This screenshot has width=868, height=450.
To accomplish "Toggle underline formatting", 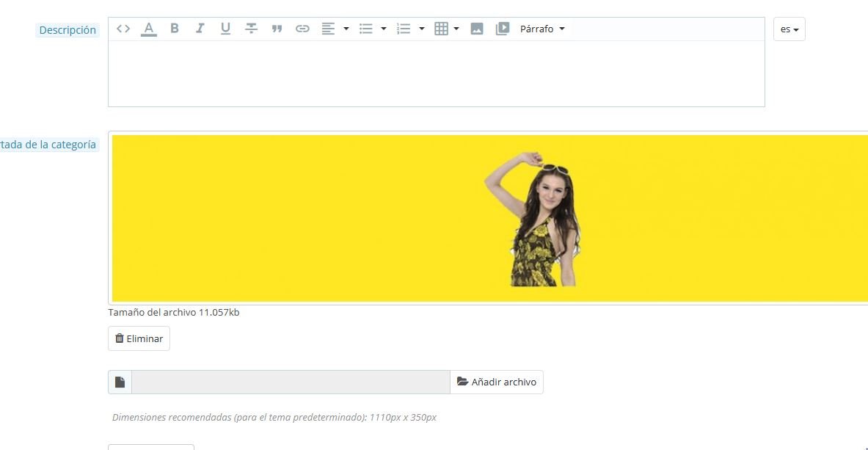I will (x=225, y=29).
